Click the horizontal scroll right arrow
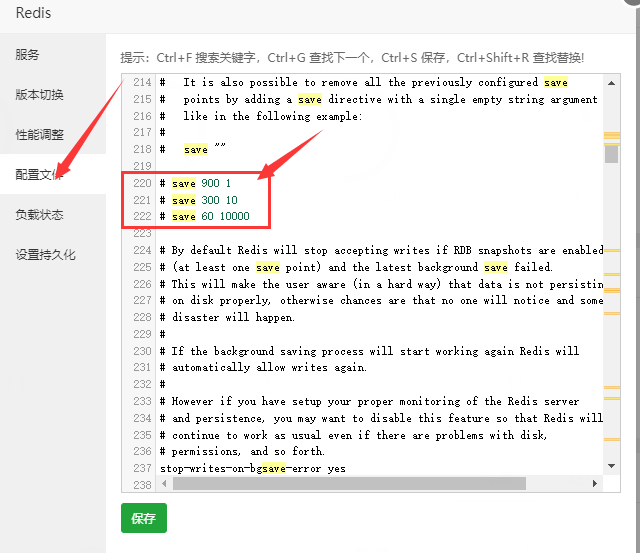640x553 pixels. [x=595, y=484]
